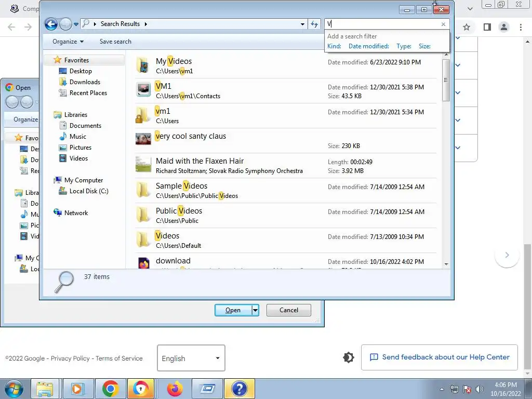532x399 pixels.
Task: Open the Privacy Policy link
Action: tap(70, 358)
